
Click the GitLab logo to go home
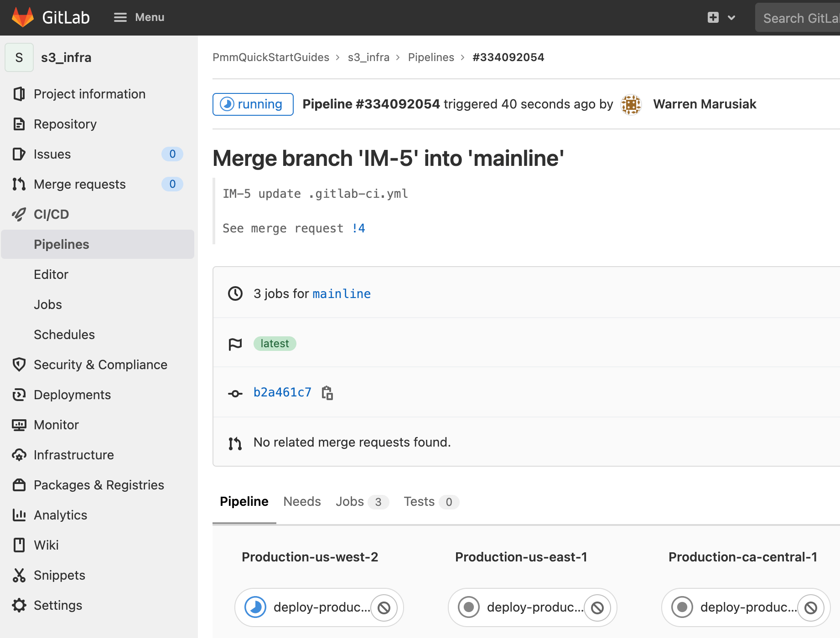click(23, 17)
